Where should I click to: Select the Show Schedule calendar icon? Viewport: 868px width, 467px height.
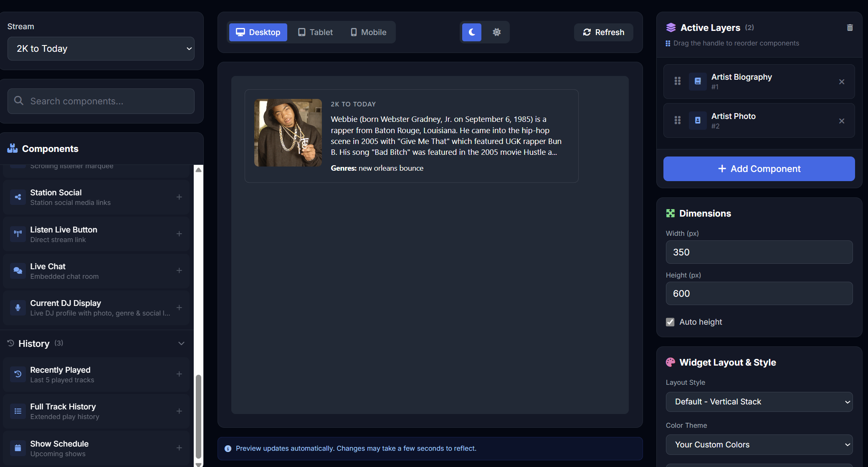18,448
